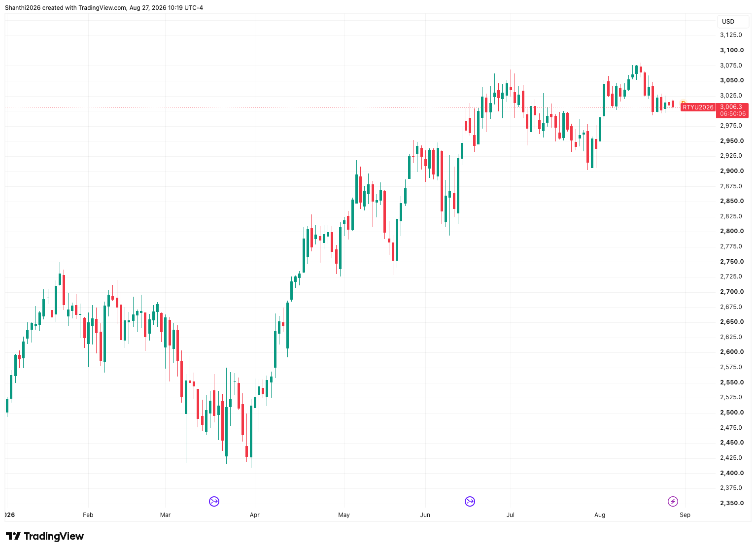Image resolution: width=756 pixels, height=551 pixels.
Task: Click the RTYU2026 symbol label
Action: pos(698,107)
